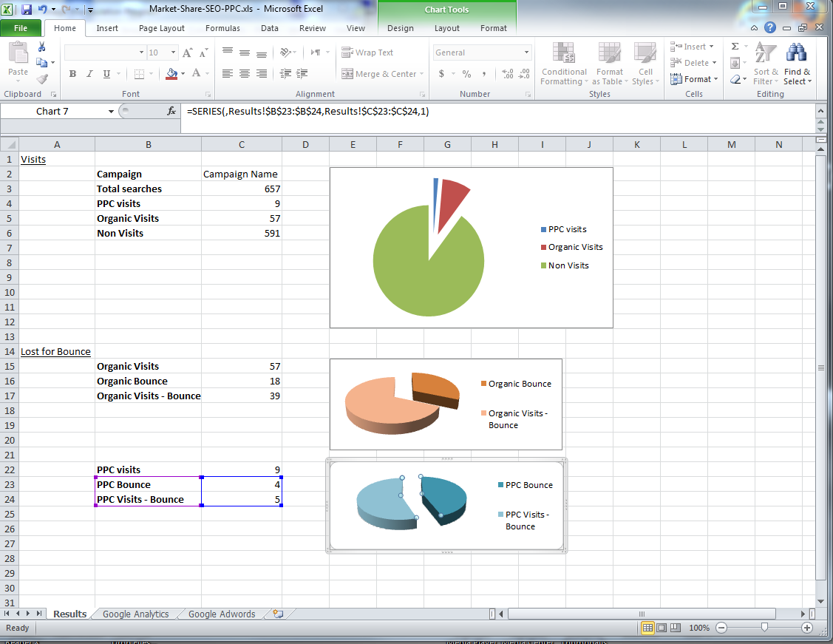Select the Format Painter brush

click(x=42, y=79)
